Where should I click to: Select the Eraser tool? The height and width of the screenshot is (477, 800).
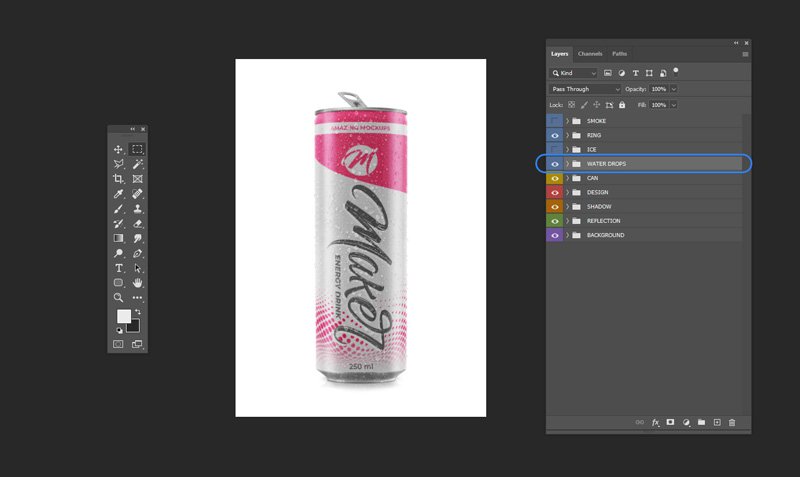pyautogui.click(x=137, y=223)
